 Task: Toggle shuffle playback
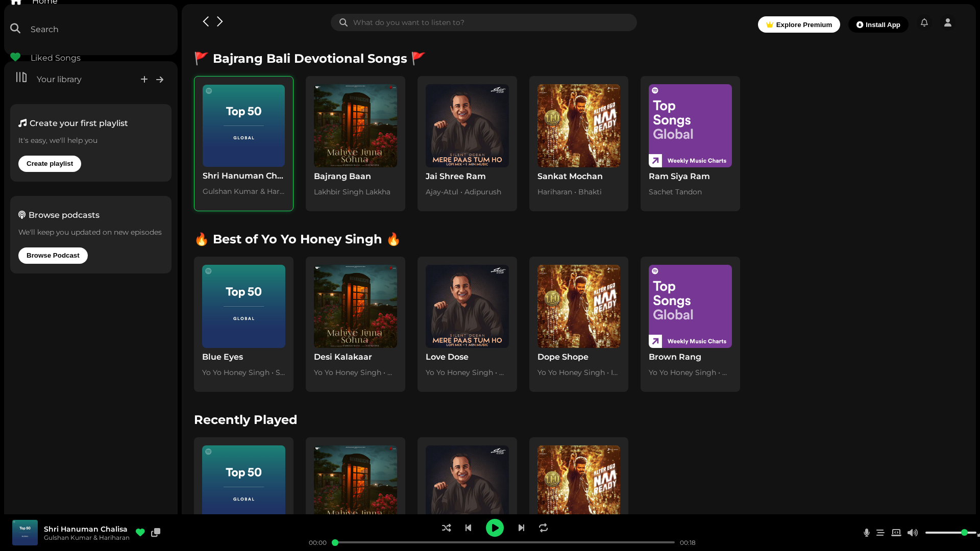click(446, 528)
